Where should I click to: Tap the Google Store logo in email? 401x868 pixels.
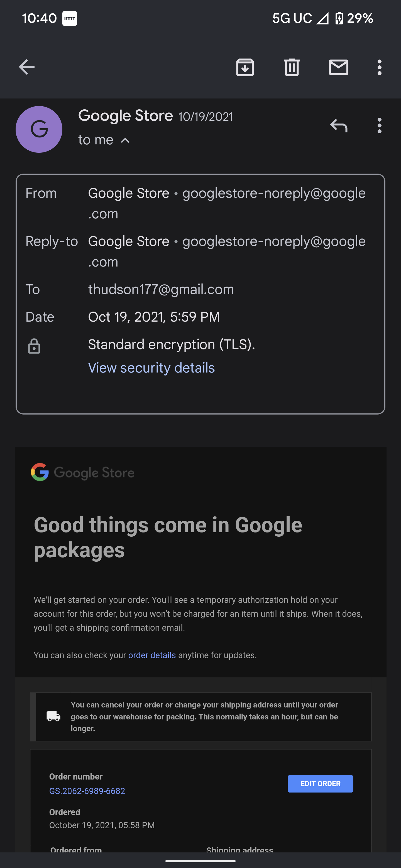pyautogui.click(x=83, y=472)
